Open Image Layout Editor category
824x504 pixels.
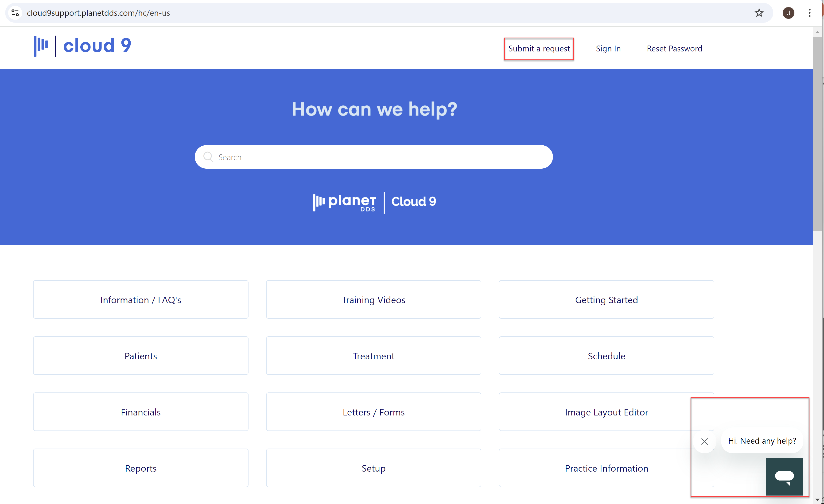coord(606,412)
